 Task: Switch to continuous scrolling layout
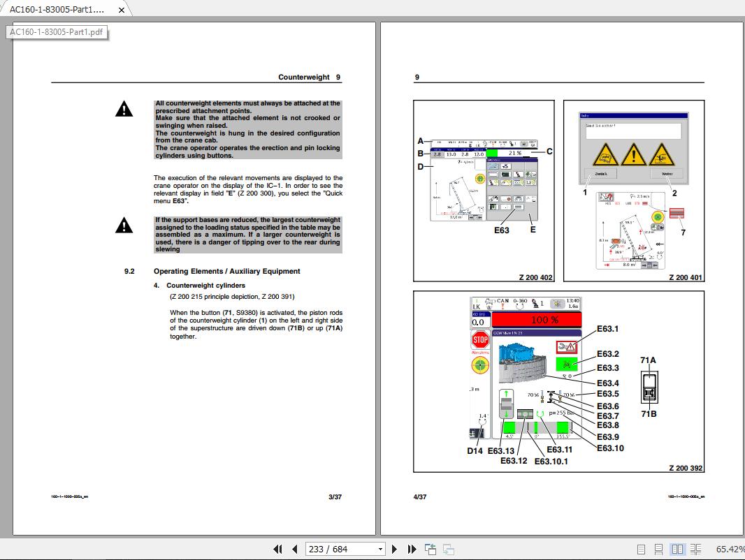(660, 549)
